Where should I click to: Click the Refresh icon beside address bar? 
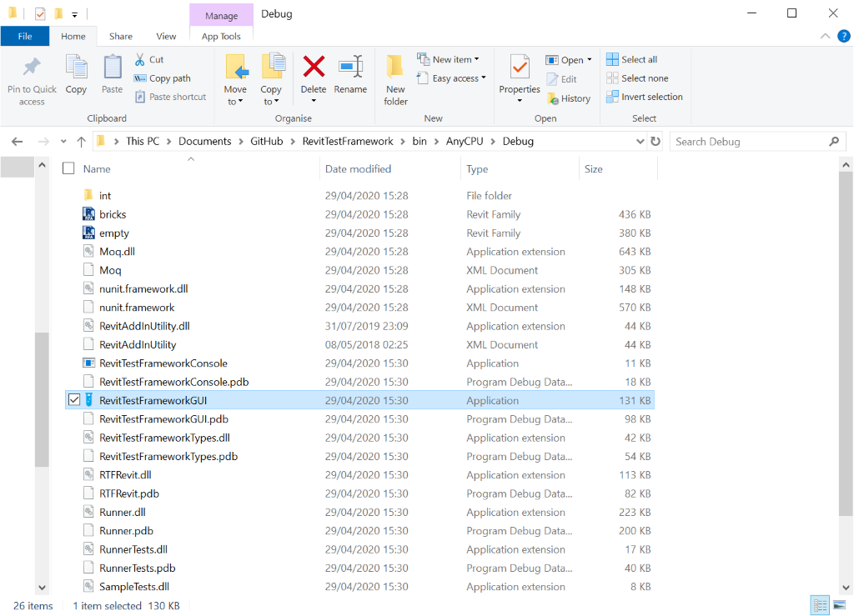656,142
